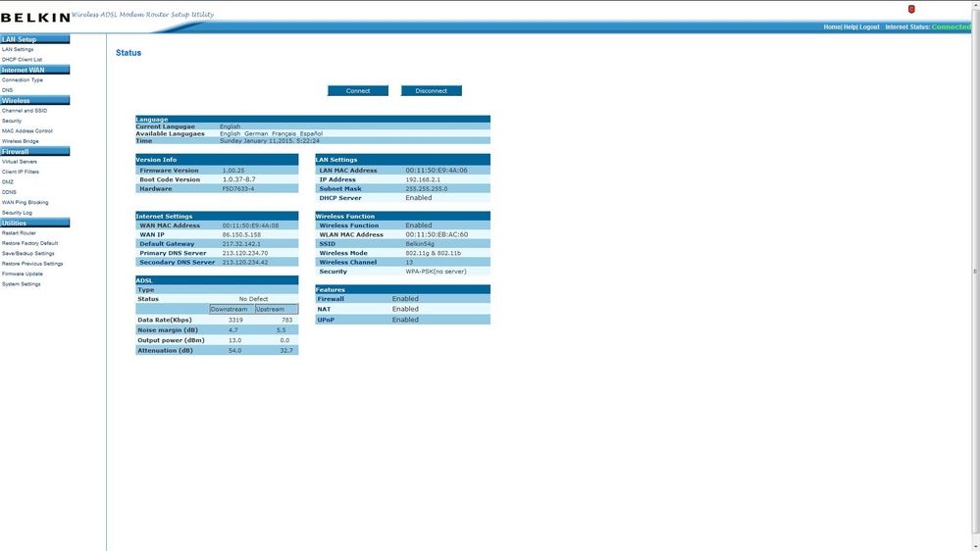Click the Downstream column header
The height and width of the screenshot is (551, 980).
[x=230, y=309]
